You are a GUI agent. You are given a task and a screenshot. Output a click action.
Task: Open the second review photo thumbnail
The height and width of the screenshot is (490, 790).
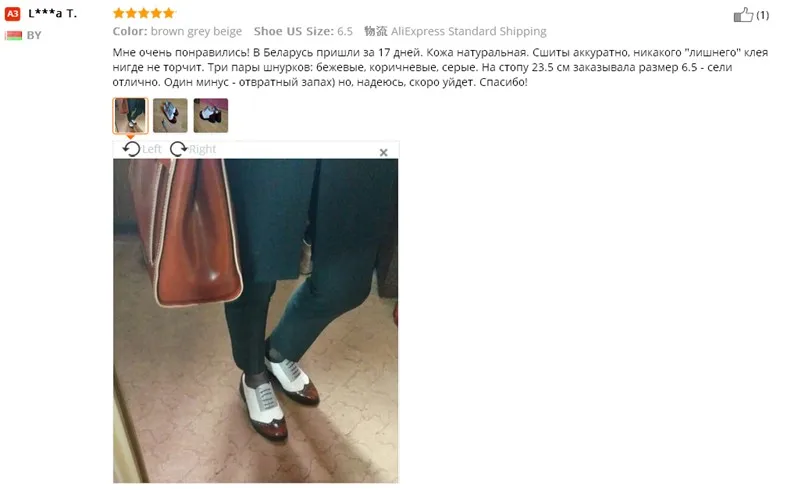[170, 115]
